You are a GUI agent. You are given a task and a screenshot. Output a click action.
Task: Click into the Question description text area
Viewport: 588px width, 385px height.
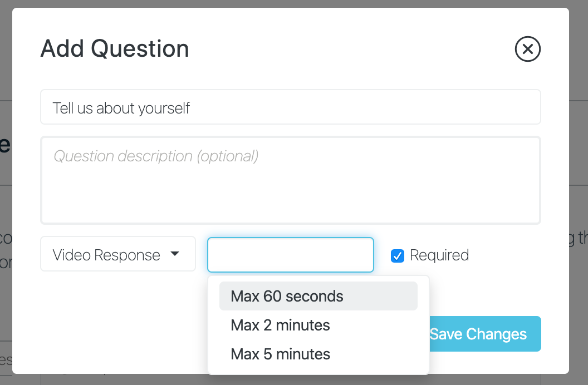point(291,180)
